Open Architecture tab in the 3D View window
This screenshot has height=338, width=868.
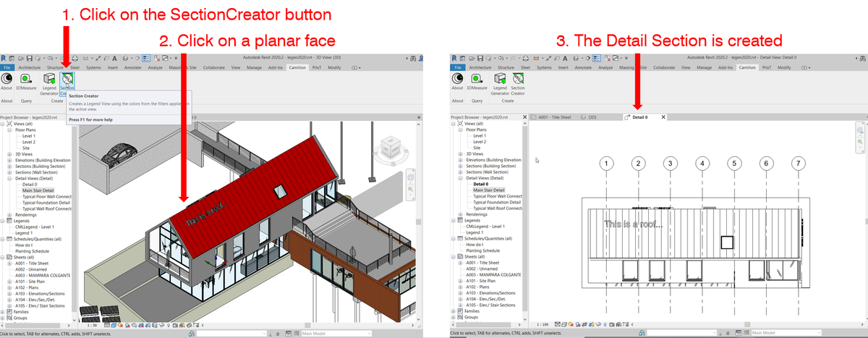29,67
